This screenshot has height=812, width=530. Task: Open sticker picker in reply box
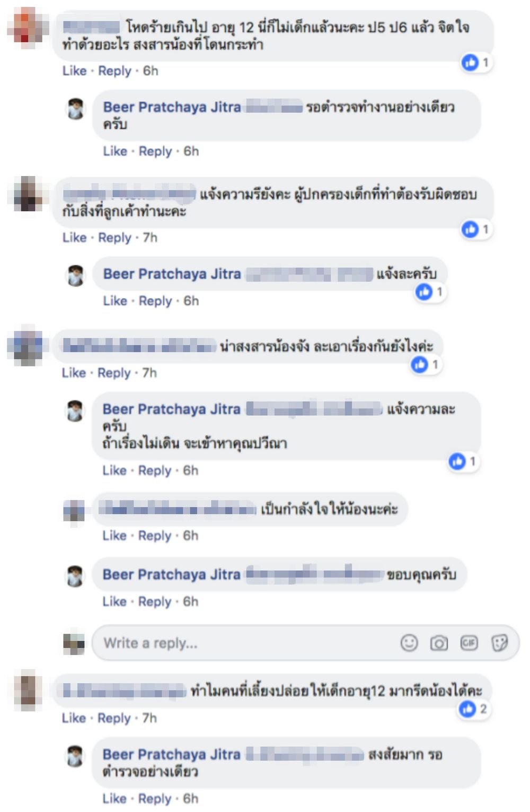pos(499,643)
